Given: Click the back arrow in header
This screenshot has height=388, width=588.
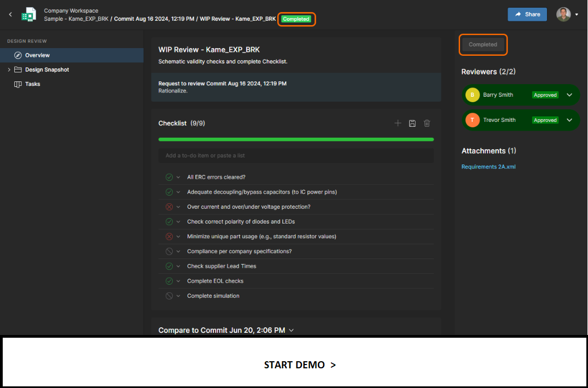Looking at the screenshot, I should click(10, 15).
